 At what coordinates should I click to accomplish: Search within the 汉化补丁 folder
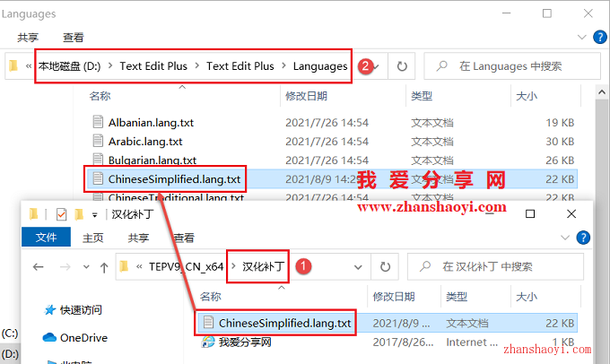(495, 267)
